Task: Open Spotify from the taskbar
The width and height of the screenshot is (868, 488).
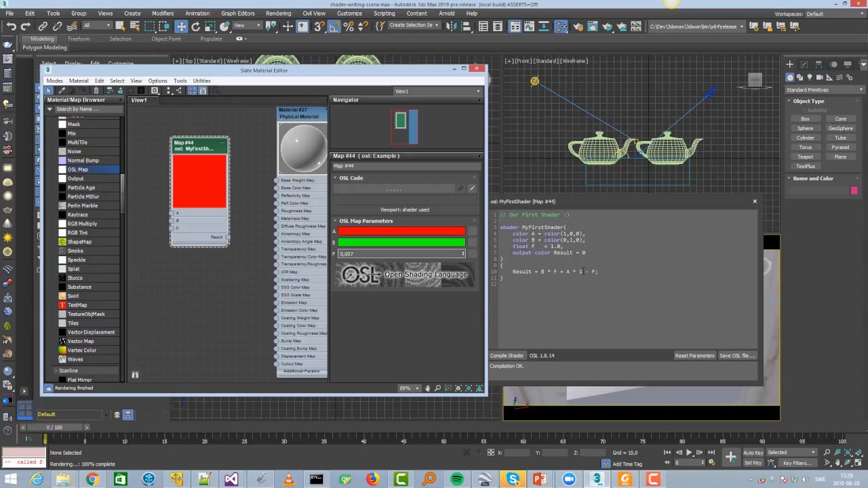Action: pos(456,479)
